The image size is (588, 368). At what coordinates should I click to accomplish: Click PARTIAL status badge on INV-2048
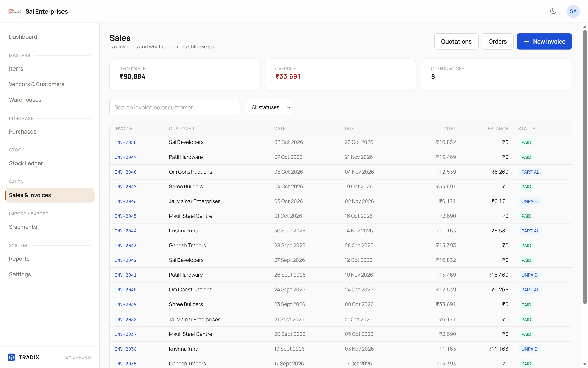click(530, 172)
